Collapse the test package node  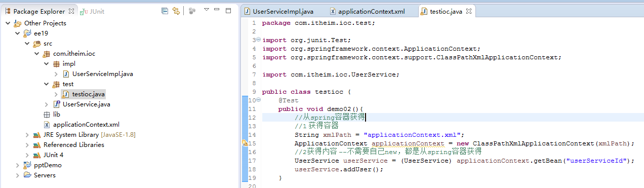(x=46, y=84)
